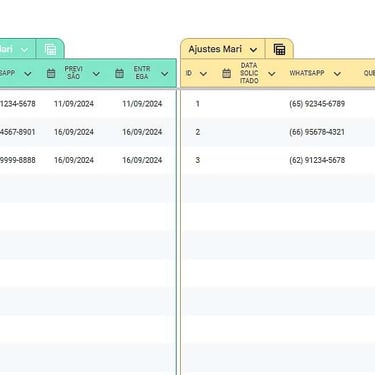Select PREVISÃO cell 11/09/2024

(74, 104)
